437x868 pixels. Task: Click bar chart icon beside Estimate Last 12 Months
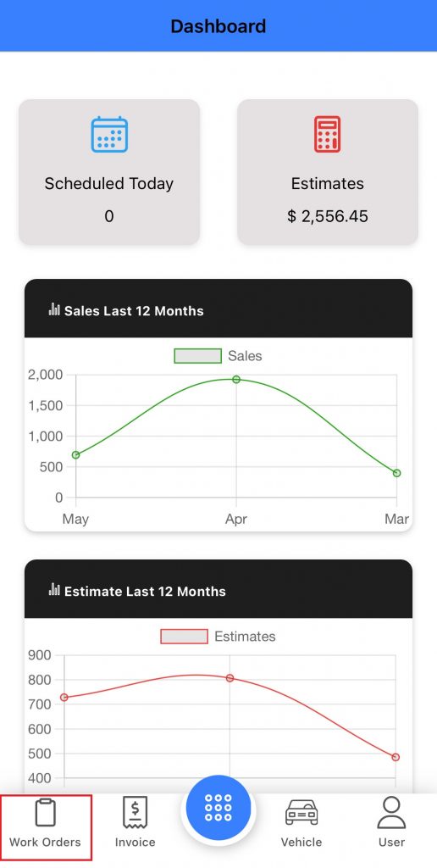point(54,589)
